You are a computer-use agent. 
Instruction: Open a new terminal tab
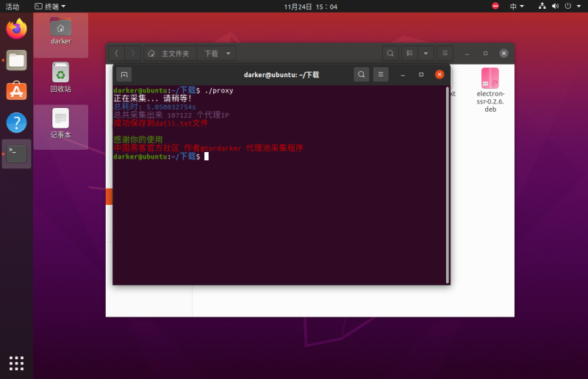(124, 74)
